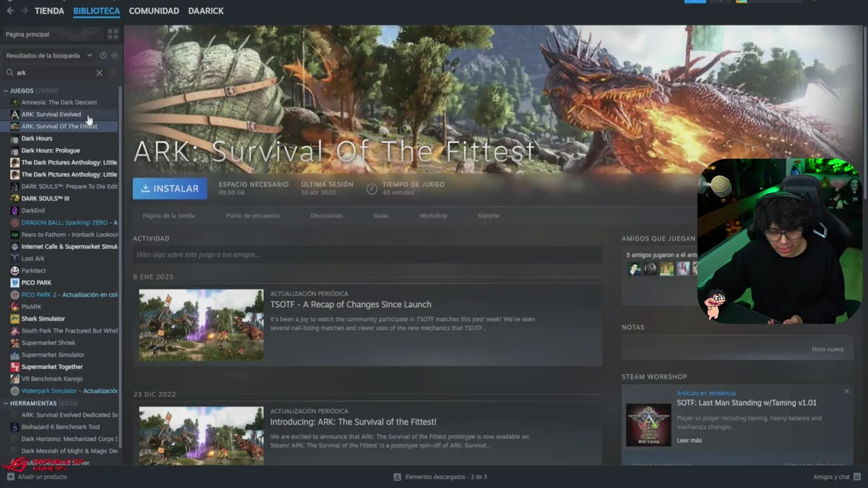This screenshot has width=868, height=488.
Task: Click the downloads icon in bottom bar
Action: [x=397, y=476]
